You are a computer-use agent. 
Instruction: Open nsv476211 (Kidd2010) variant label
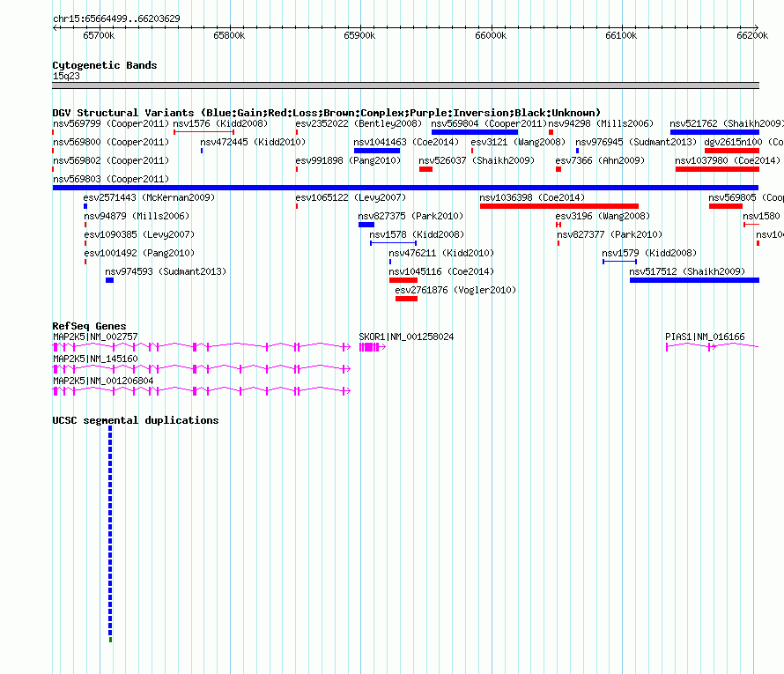[x=441, y=253]
